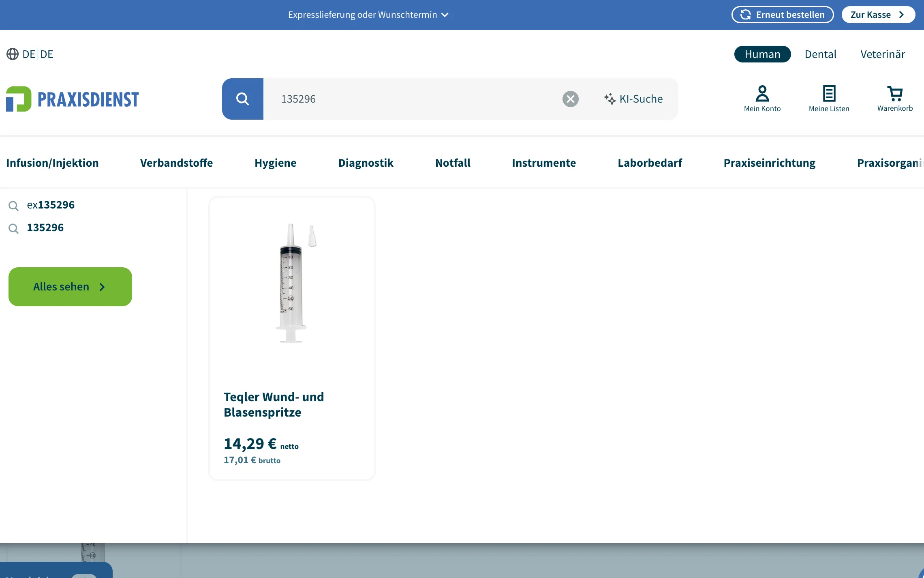Click the 14,29 € netto price
This screenshot has height=578, width=924.
point(261,444)
